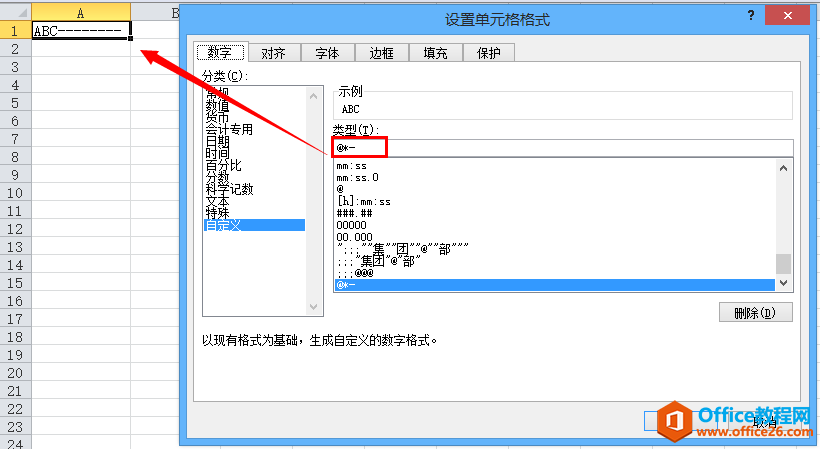Select column A header in the spreadsheet

click(81, 13)
